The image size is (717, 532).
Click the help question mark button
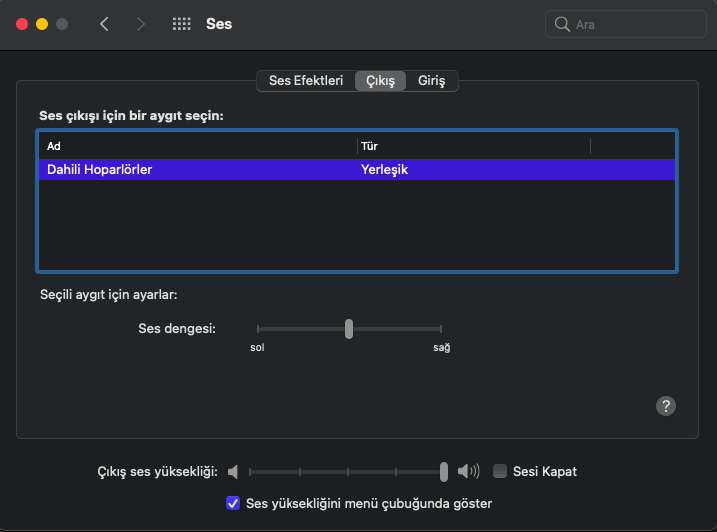666,405
